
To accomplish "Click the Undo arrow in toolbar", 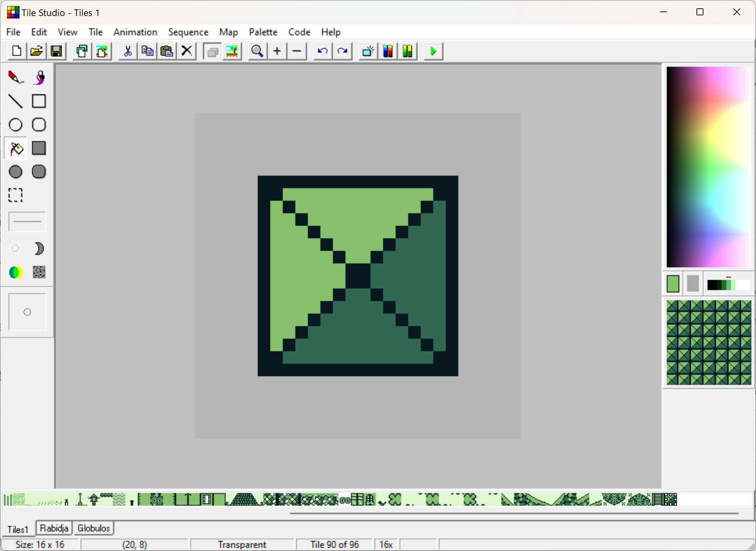I will click(322, 51).
